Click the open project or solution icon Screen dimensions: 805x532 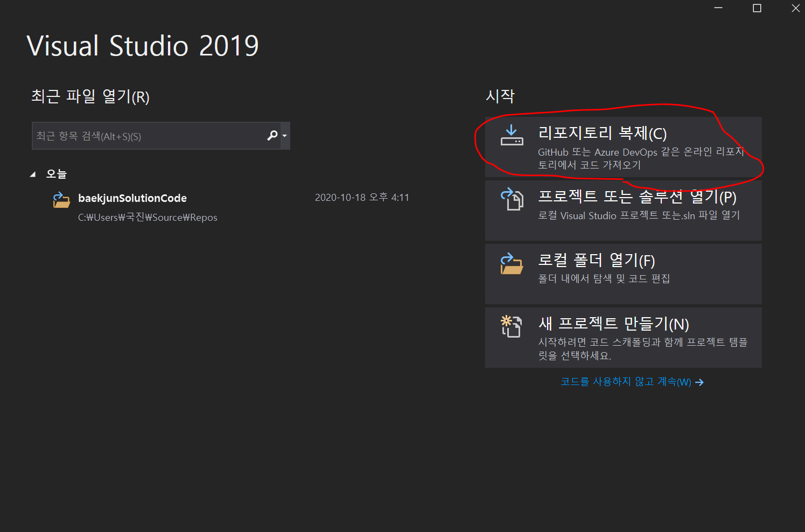512,199
